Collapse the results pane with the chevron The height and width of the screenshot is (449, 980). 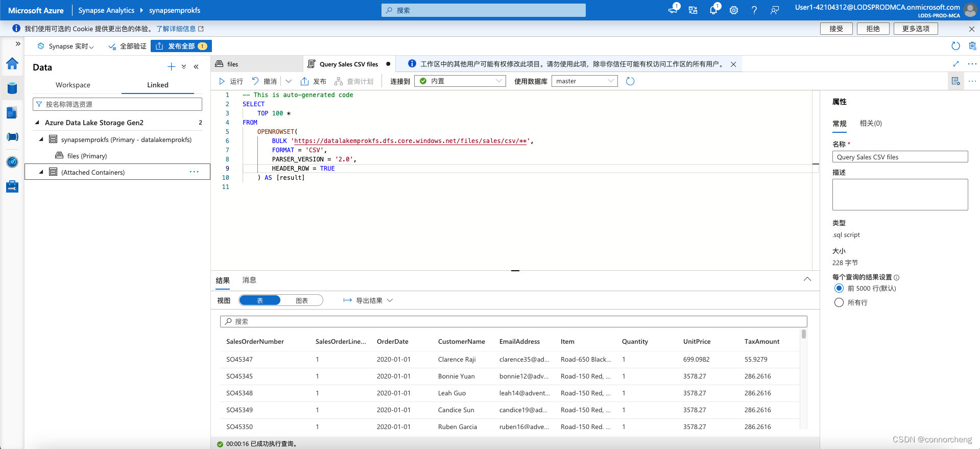(x=807, y=279)
